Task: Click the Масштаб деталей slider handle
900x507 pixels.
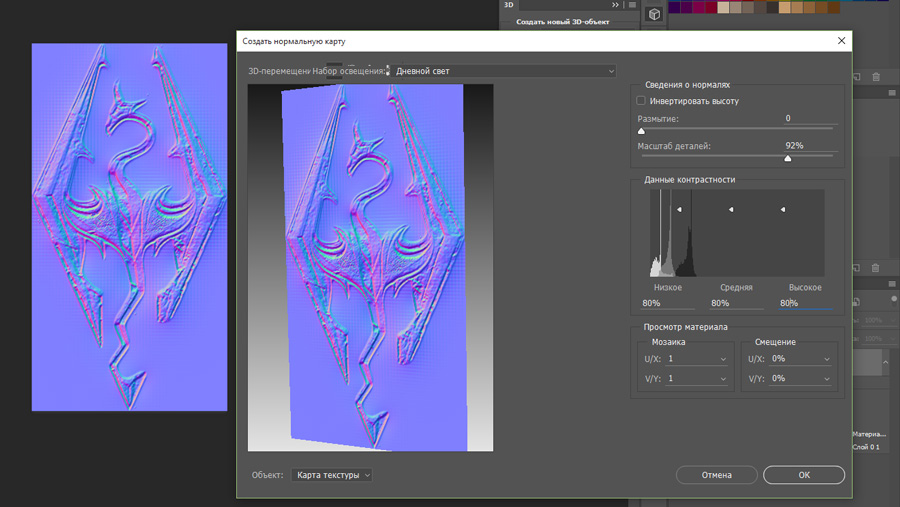Action: (x=788, y=158)
